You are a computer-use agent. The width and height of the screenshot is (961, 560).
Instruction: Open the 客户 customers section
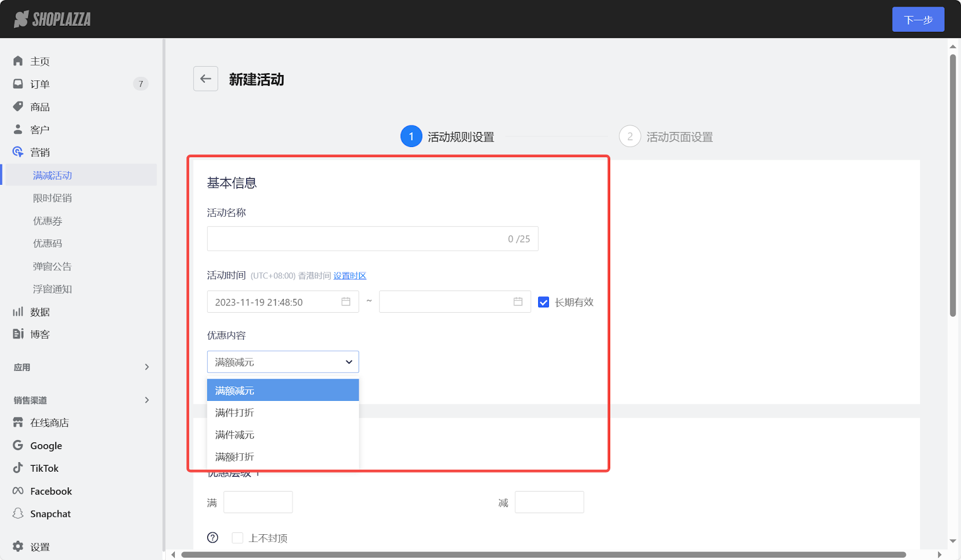click(x=40, y=129)
